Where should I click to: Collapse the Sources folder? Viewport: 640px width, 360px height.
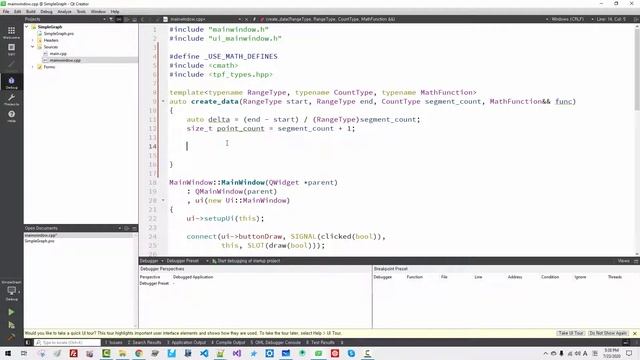pyautogui.click(x=33, y=47)
